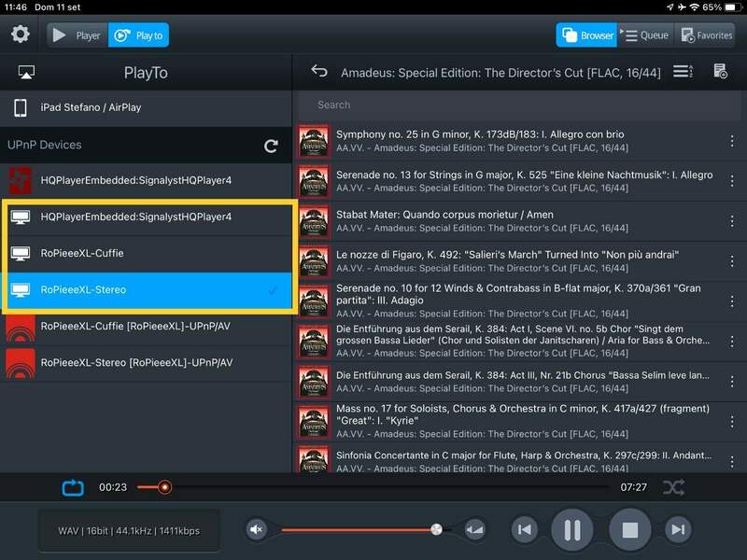The width and height of the screenshot is (747, 560).
Task: Toggle the repeat mode button
Action: tap(73, 487)
